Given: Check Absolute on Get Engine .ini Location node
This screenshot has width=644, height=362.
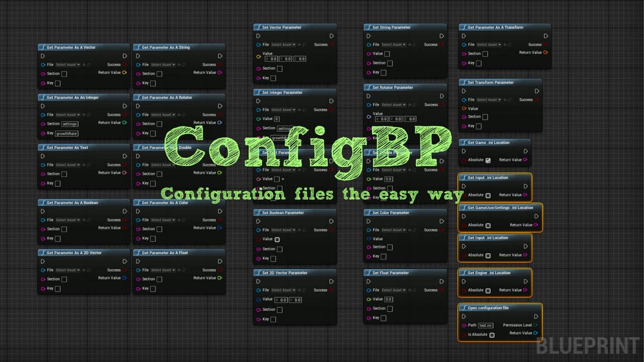Looking at the screenshot, I should [488, 290].
